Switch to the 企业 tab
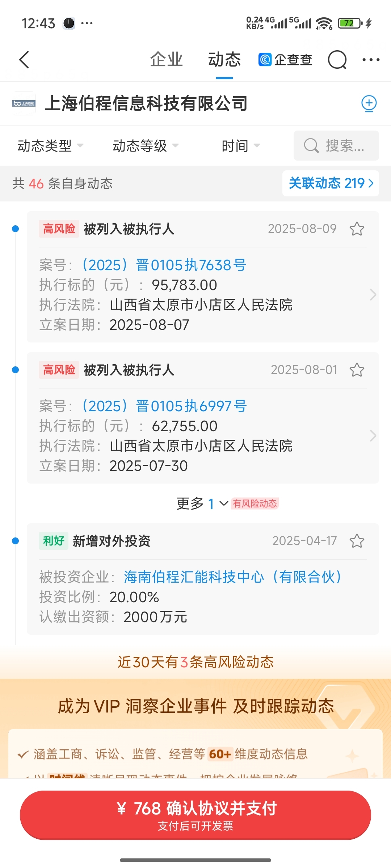Image resolution: width=391 pixels, height=868 pixels. coord(167,60)
